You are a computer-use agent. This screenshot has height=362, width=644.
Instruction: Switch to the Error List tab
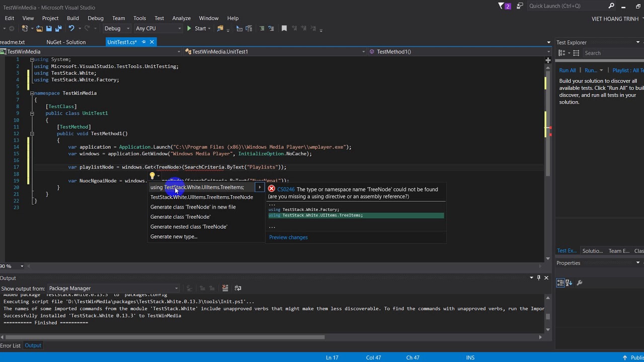tap(10, 345)
